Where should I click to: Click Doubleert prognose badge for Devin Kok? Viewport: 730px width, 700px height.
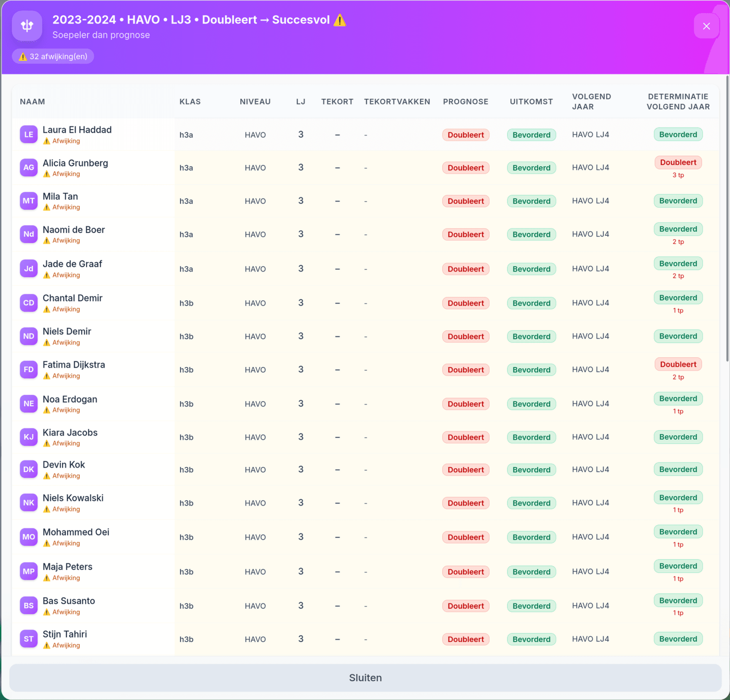click(465, 470)
